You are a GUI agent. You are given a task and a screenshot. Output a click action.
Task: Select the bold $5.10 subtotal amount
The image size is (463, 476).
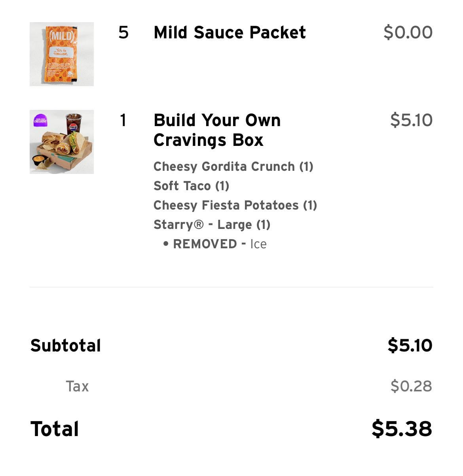point(410,346)
